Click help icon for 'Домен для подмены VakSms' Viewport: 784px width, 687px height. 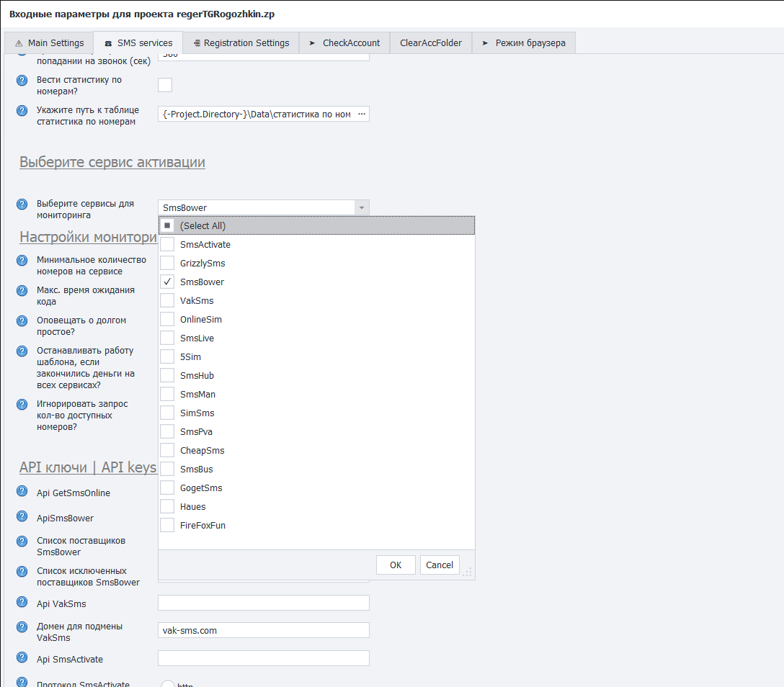(x=22, y=627)
